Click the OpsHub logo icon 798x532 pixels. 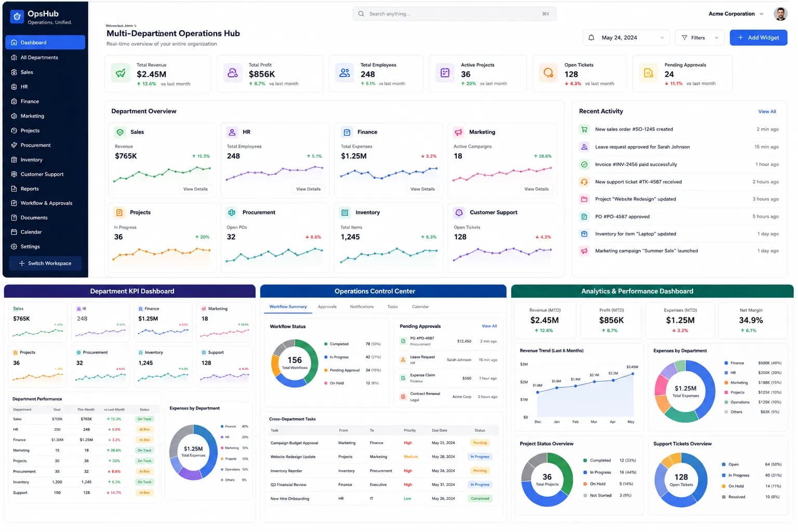[17, 17]
